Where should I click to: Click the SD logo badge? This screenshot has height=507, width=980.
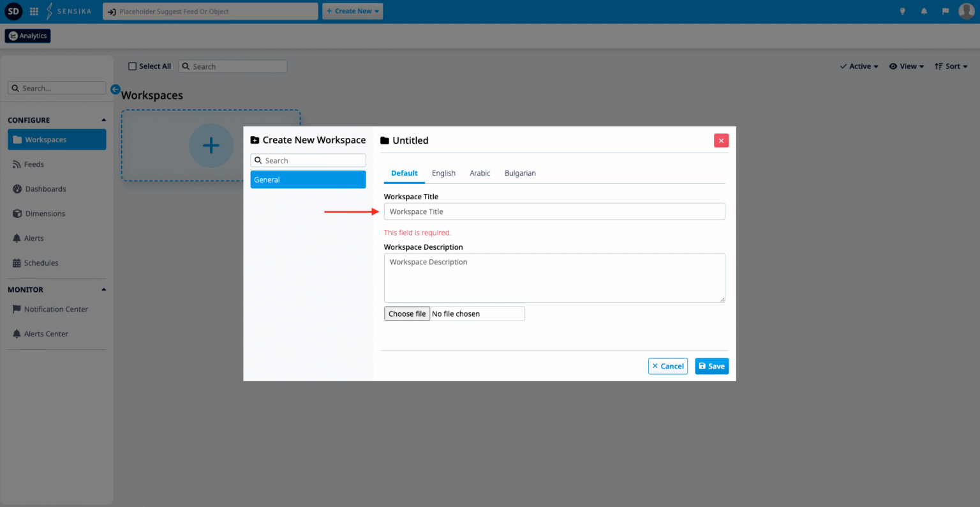(x=13, y=11)
